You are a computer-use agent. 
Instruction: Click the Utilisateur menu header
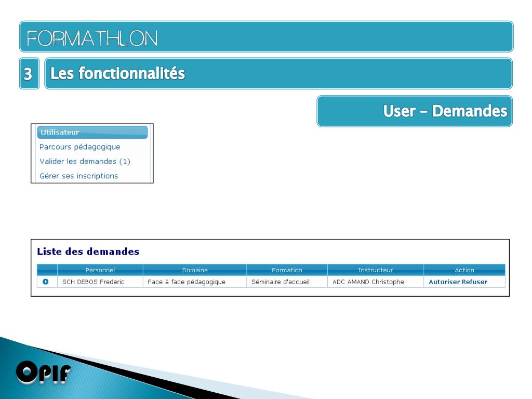(92, 132)
